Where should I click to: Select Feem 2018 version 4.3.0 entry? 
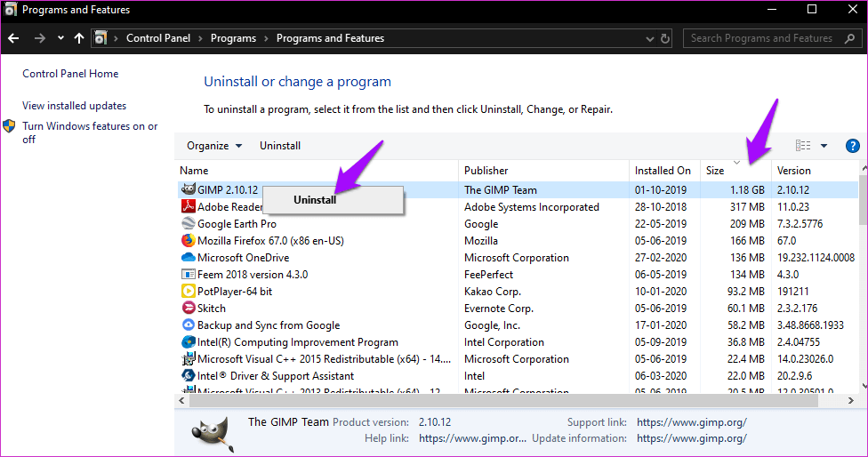click(253, 275)
